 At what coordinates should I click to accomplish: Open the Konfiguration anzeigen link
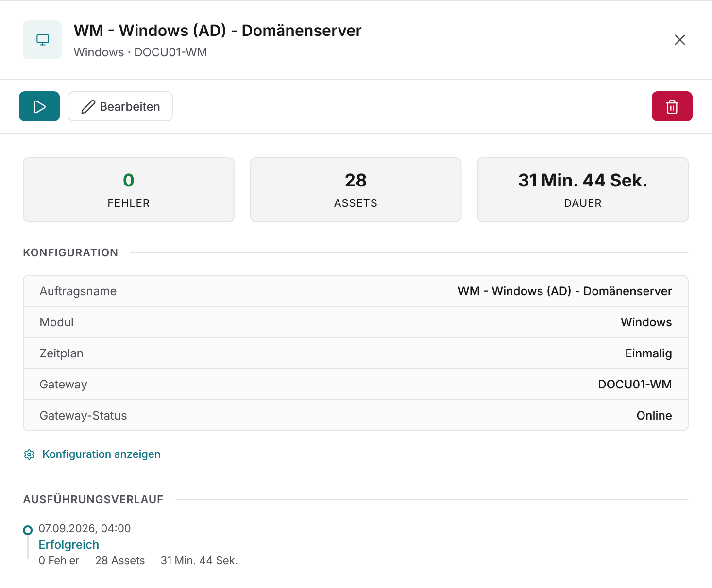click(102, 454)
